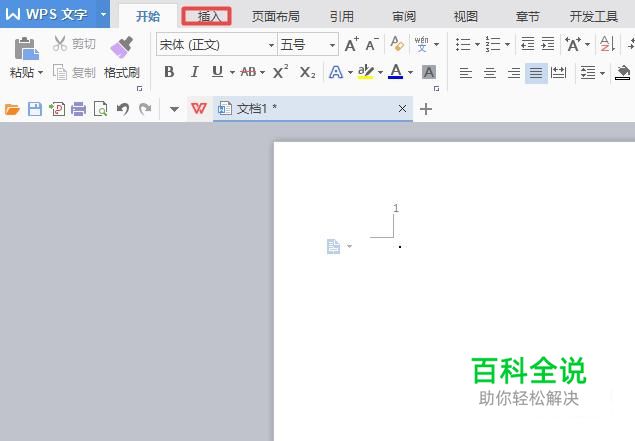Click the open folder icon
Viewport: 635px width, 441px height.
(12, 109)
